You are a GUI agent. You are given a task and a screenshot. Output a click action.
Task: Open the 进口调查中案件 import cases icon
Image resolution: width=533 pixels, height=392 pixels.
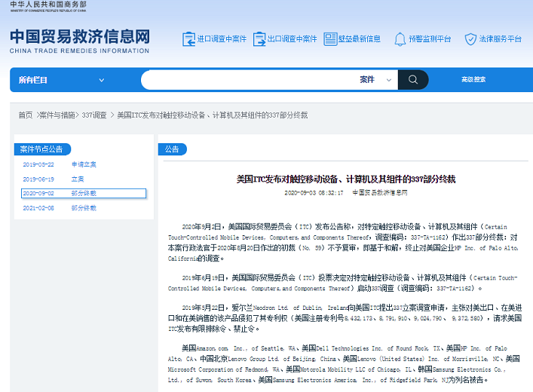coord(188,39)
